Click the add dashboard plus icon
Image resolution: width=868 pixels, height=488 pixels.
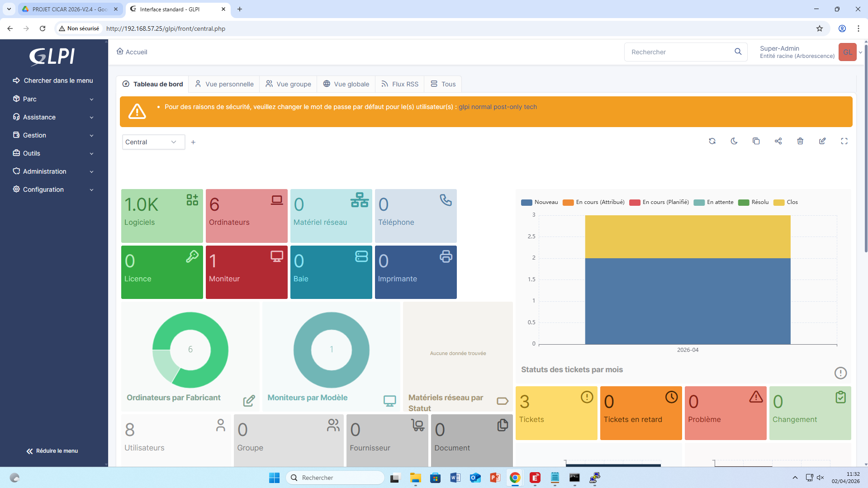click(193, 142)
